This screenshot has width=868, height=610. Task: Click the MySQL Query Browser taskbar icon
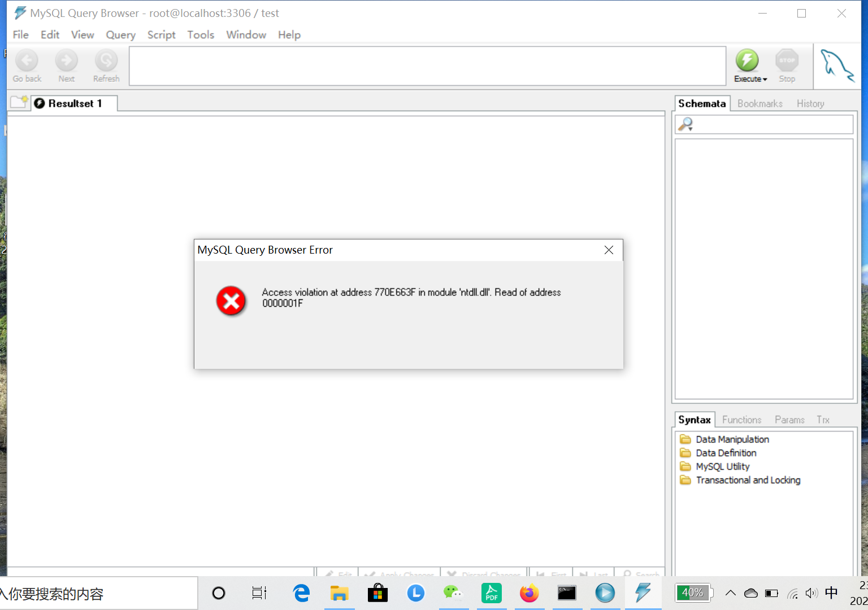pyautogui.click(x=643, y=593)
